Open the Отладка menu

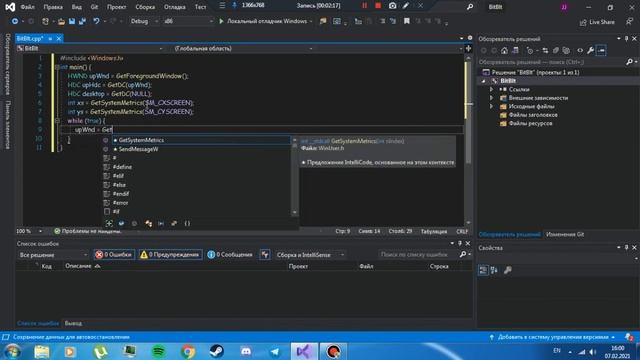click(x=175, y=7)
